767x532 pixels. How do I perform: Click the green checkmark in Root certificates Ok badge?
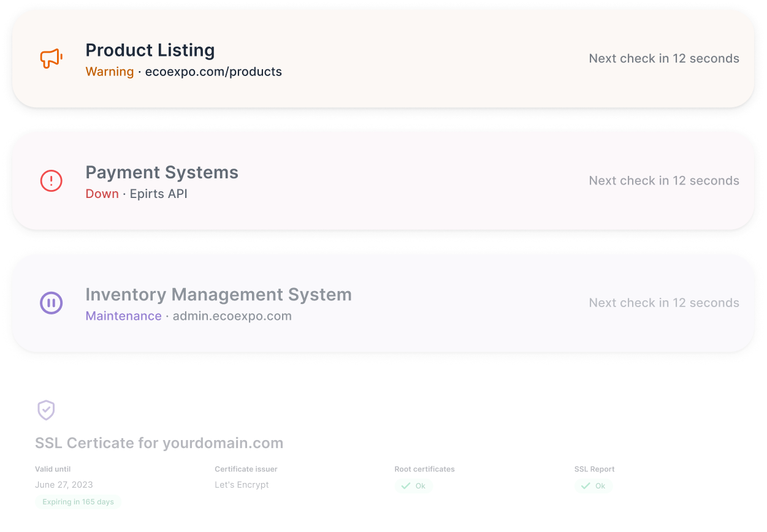(x=405, y=485)
